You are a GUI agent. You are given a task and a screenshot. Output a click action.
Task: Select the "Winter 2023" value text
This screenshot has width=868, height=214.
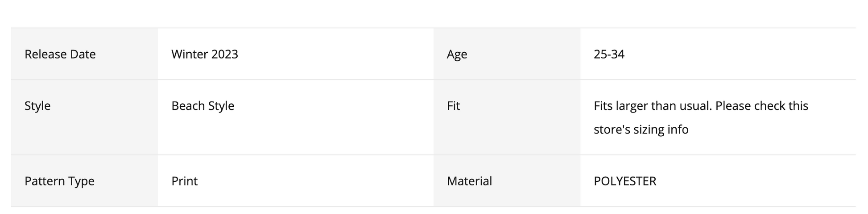[205, 54]
